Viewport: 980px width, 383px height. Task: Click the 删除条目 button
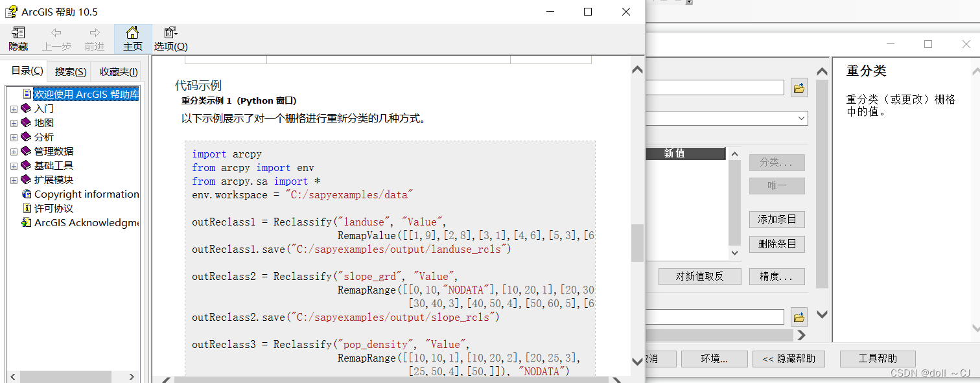[777, 244]
